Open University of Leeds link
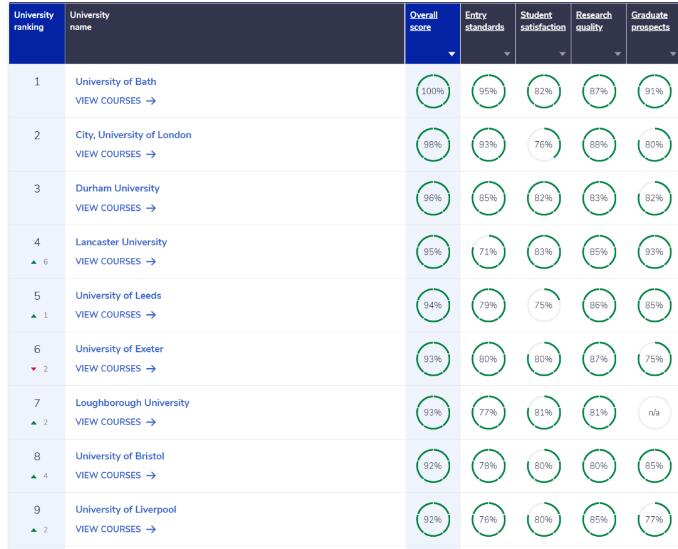Image resolution: width=678 pixels, height=549 pixels. coord(118,296)
